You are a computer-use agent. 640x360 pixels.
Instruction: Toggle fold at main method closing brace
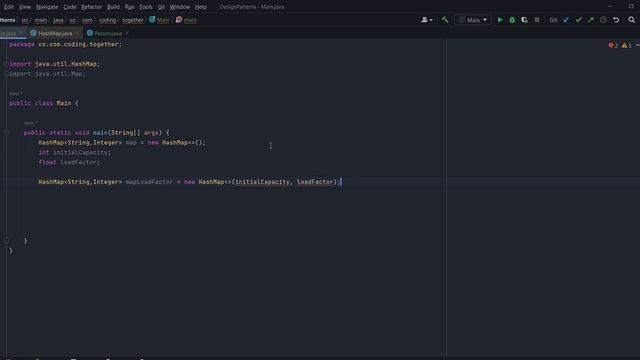(7, 241)
